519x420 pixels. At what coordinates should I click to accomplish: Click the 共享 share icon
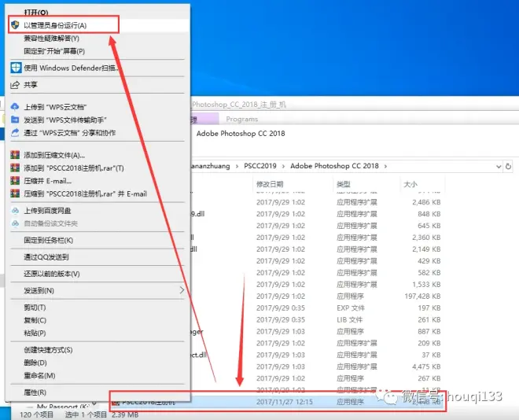15,85
